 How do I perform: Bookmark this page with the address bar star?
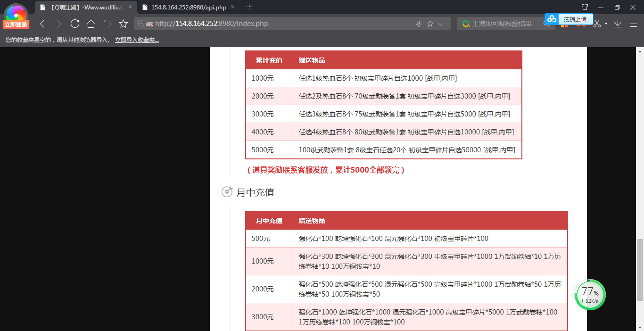[x=430, y=24]
